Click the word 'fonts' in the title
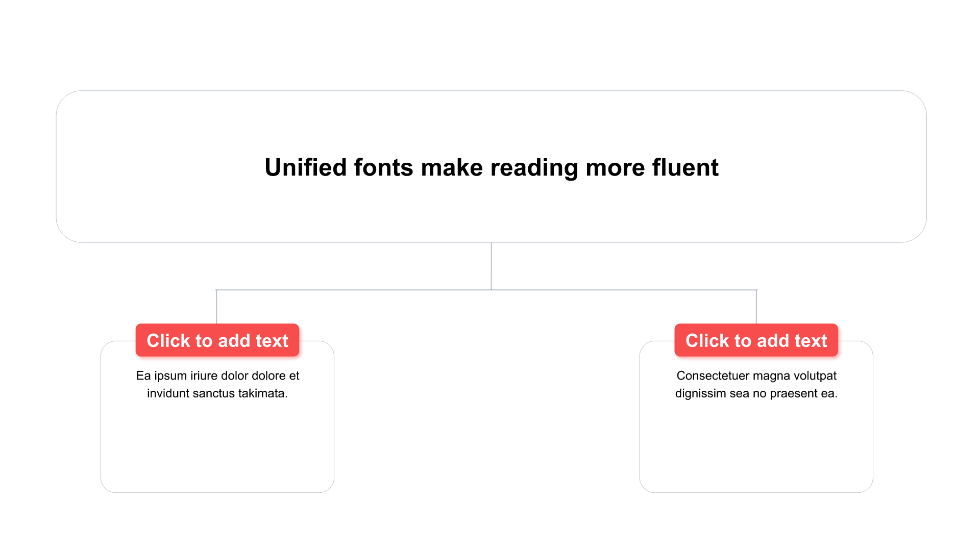The image size is (980, 551). [383, 167]
